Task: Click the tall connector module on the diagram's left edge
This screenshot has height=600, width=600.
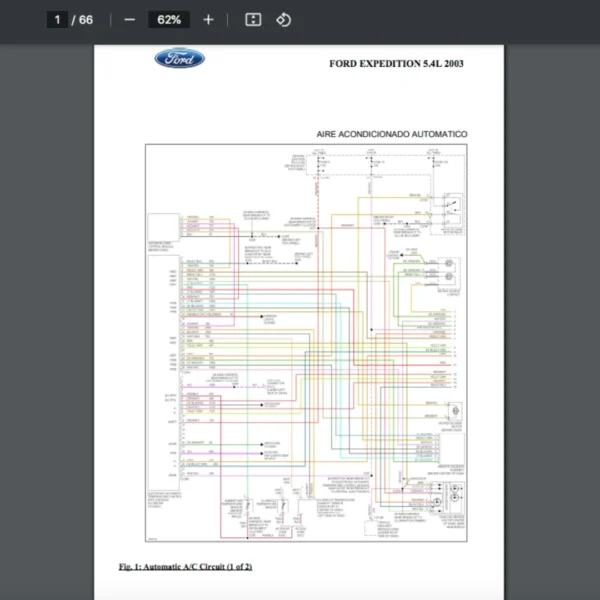Action: [x=164, y=370]
